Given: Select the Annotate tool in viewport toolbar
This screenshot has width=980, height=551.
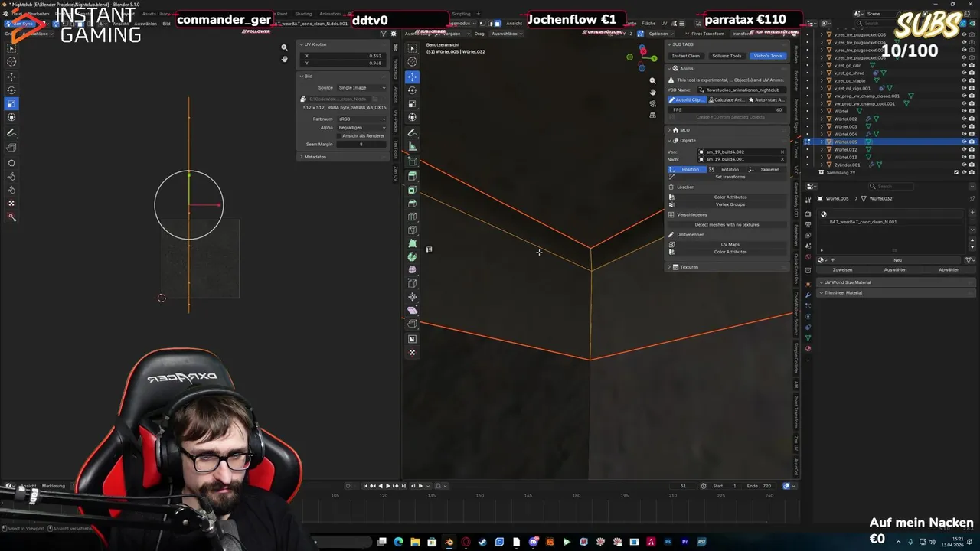Looking at the screenshot, I should [412, 132].
